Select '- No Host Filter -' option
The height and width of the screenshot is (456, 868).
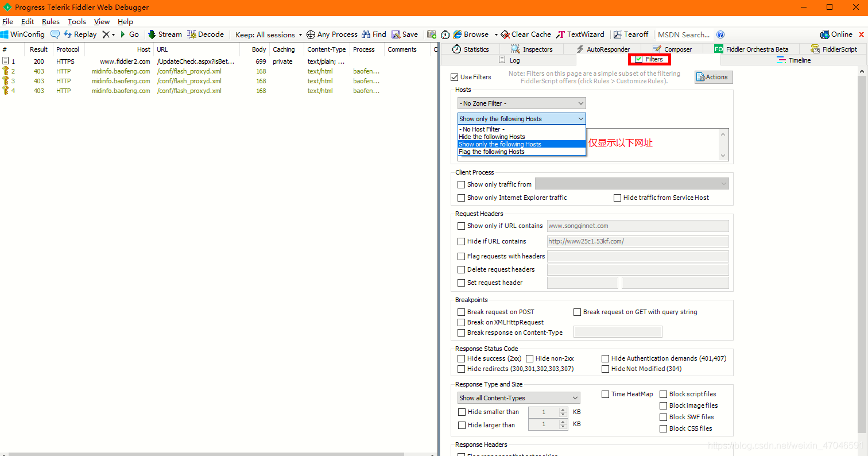tap(521, 129)
